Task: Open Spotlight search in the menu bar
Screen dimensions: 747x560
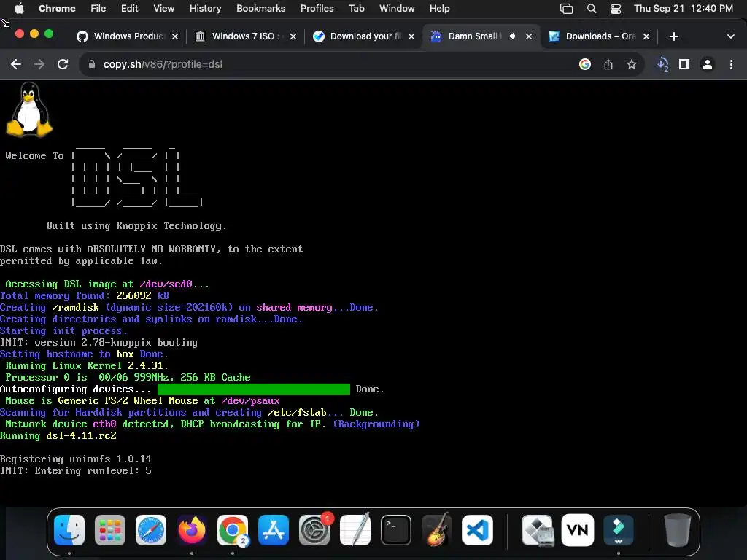Action: point(591,9)
